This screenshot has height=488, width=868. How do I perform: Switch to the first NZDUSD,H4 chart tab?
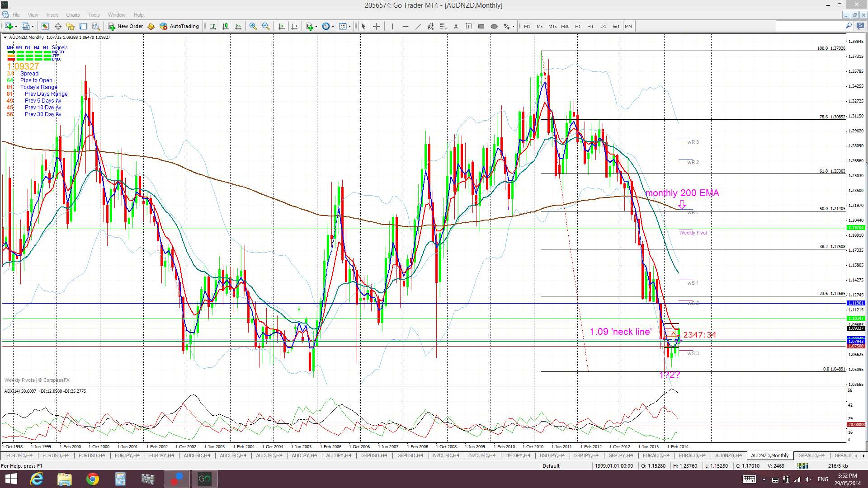click(446, 455)
